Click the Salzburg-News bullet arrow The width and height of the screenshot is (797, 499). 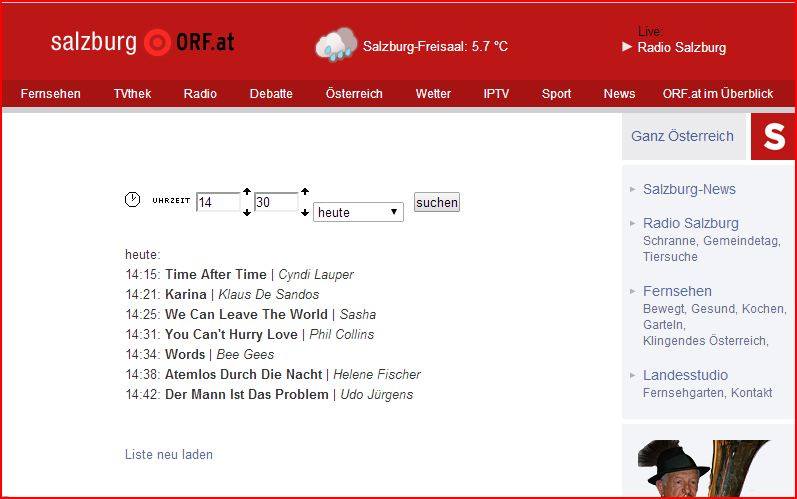tap(632, 189)
